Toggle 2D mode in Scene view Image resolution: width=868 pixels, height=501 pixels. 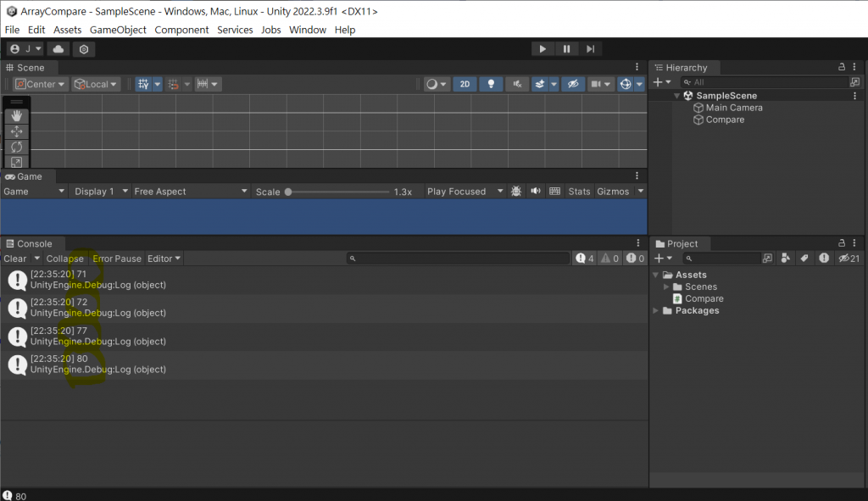(x=465, y=84)
